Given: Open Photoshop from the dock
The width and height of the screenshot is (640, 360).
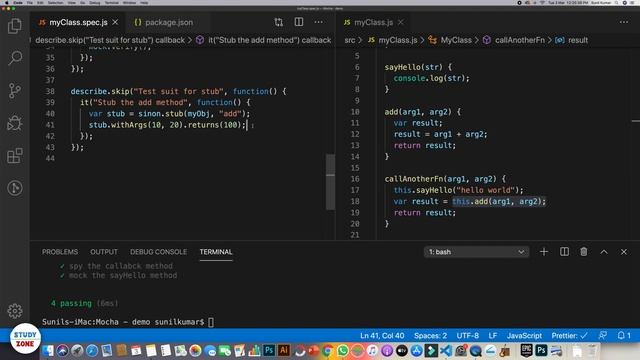Looking at the screenshot, I should pyautogui.click(x=269, y=350).
